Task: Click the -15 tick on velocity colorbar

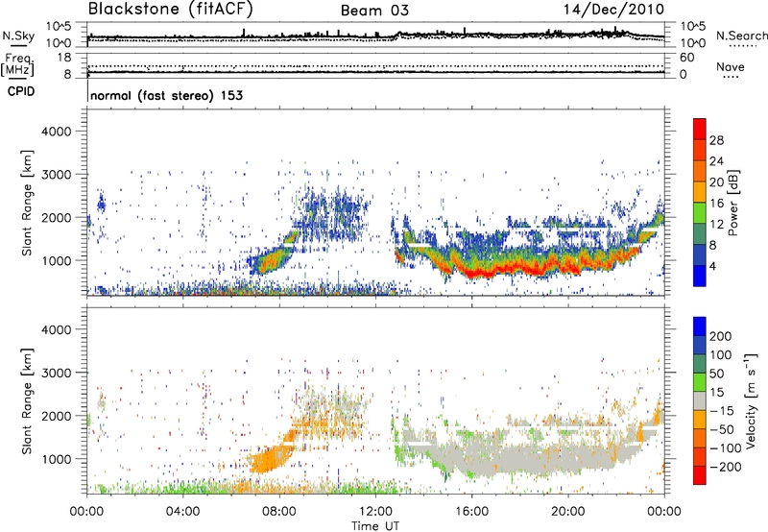Action: (x=722, y=410)
